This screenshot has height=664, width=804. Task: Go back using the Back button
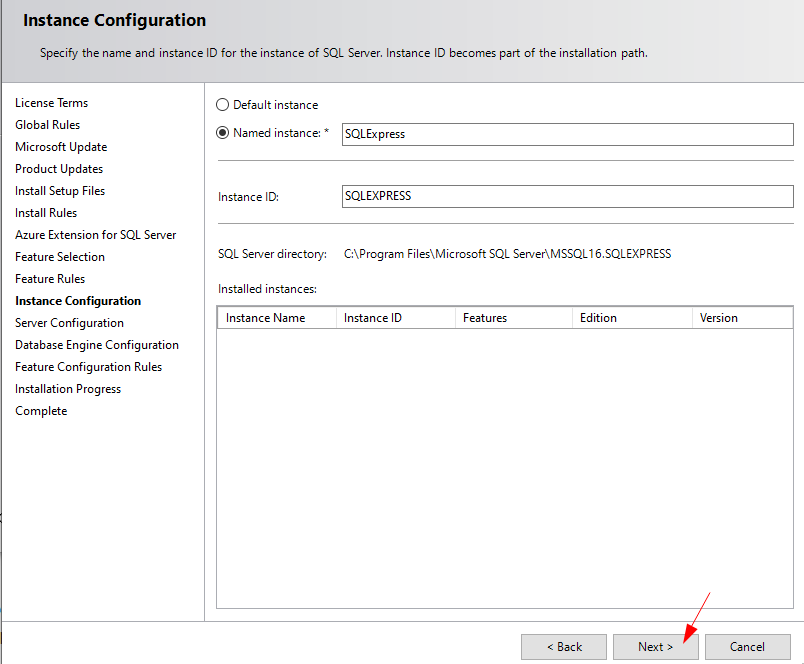(x=563, y=647)
